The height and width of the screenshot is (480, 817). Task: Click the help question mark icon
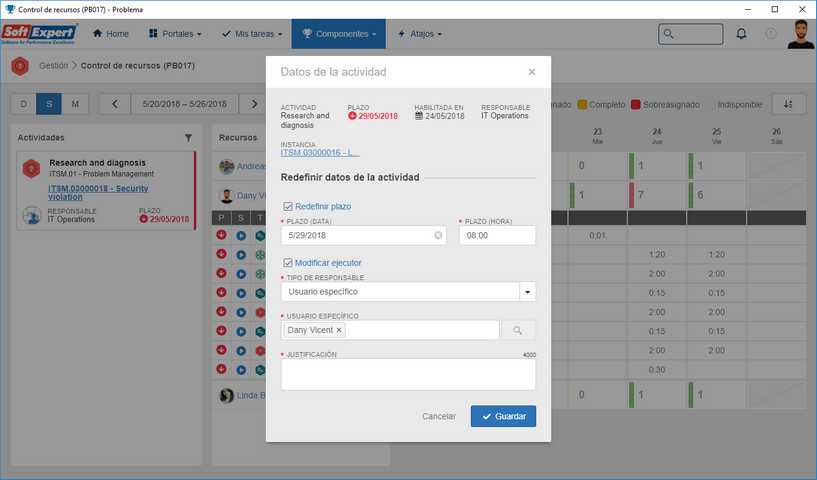point(771,34)
